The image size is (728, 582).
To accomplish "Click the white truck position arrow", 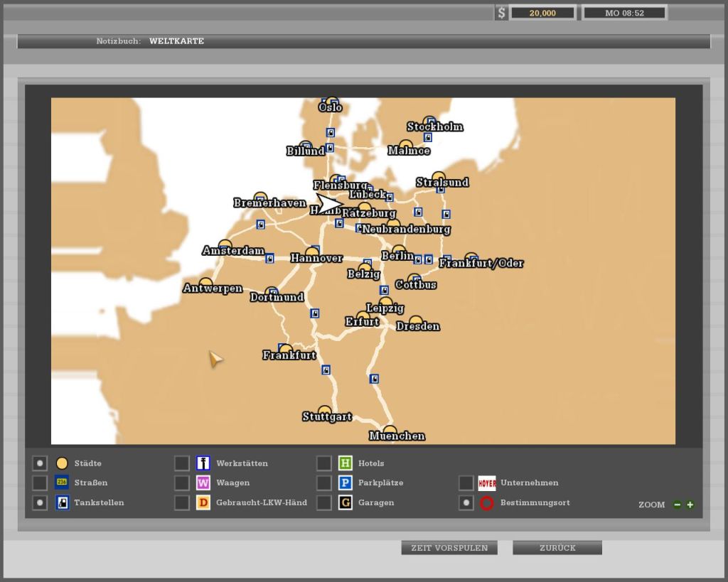I will tap(328, 204).
